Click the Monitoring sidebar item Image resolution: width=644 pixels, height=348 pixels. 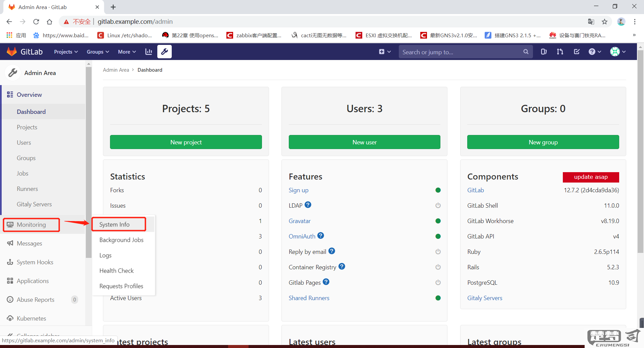[x=31, y=225]
